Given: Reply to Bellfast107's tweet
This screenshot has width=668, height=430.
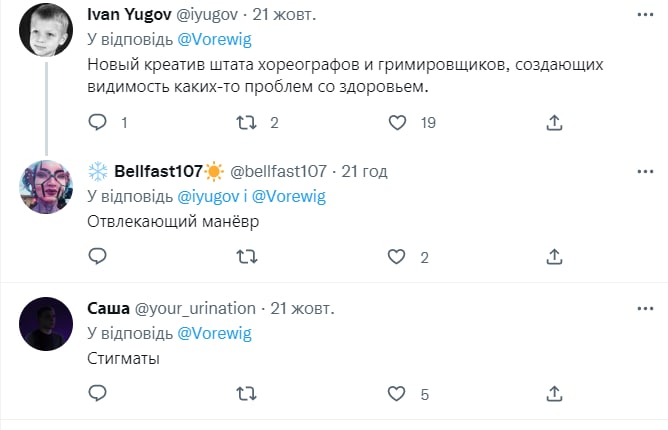Looking at the screenshot, I should (98, 257).
